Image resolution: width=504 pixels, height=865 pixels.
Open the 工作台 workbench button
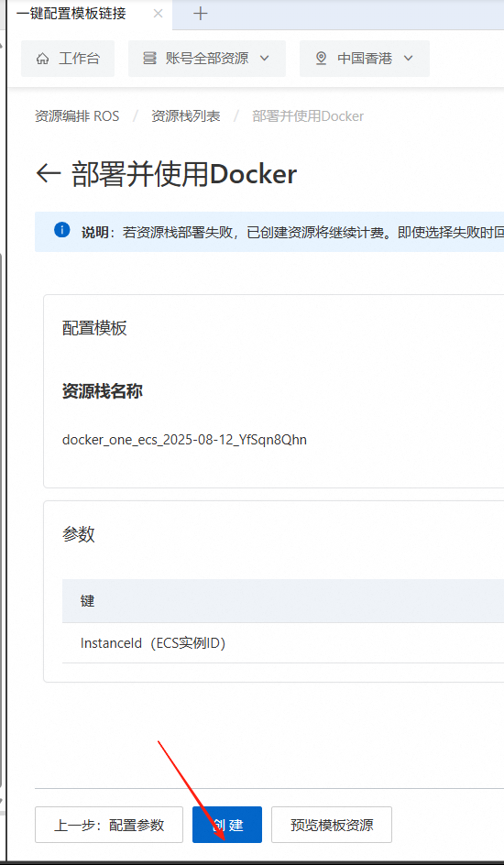[x=68, y=59]
